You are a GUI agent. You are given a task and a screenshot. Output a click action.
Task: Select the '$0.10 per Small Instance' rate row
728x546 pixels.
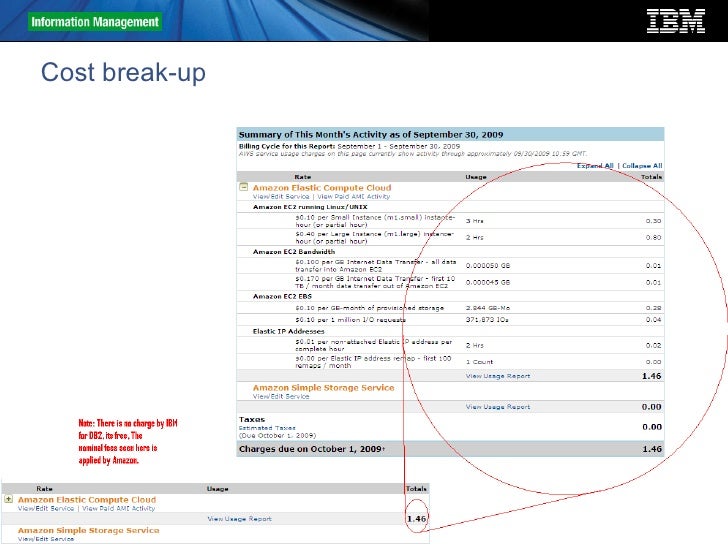tap(450, 221)
